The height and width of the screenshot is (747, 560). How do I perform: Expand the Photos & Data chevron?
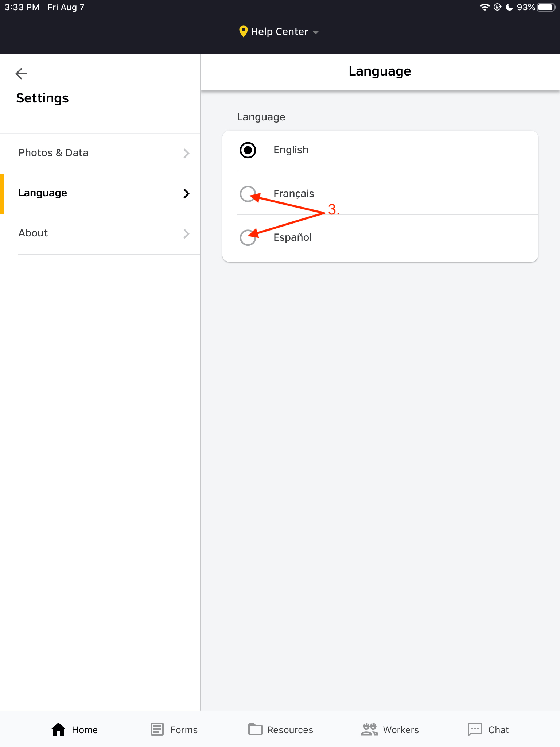[x=186, y=153]
